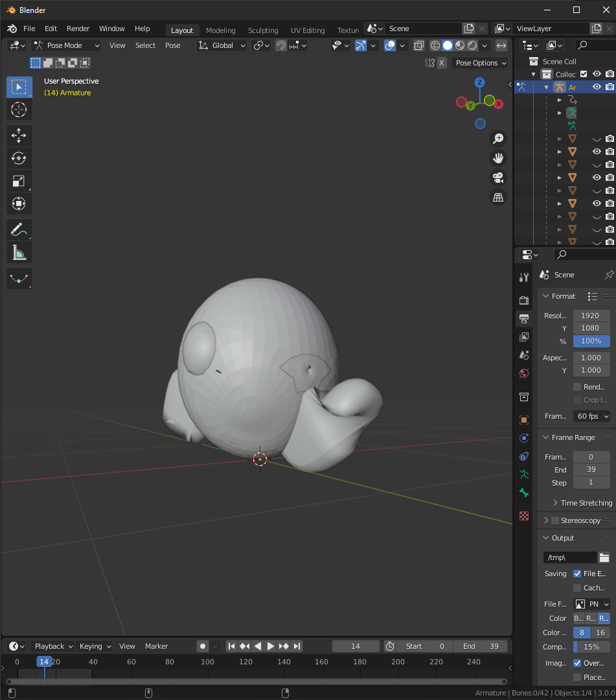Screen dimensions: 616x700
Task: Open the Object Constraints properties tab
Action: (x=524, y=456)
